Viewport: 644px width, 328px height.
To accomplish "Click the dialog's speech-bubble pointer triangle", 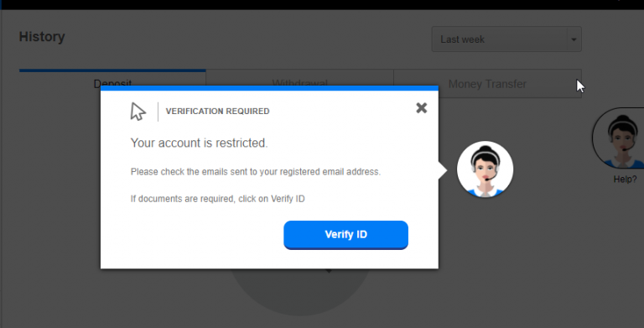I will [x=443, y=170].
